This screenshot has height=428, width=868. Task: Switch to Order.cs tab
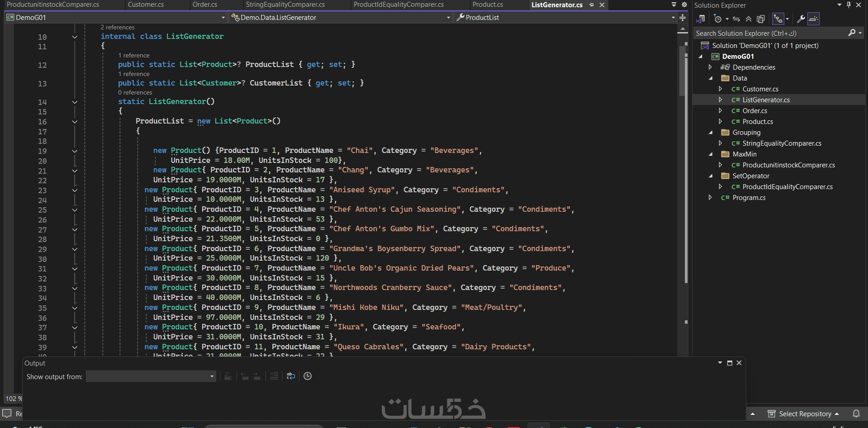point(205,5)
